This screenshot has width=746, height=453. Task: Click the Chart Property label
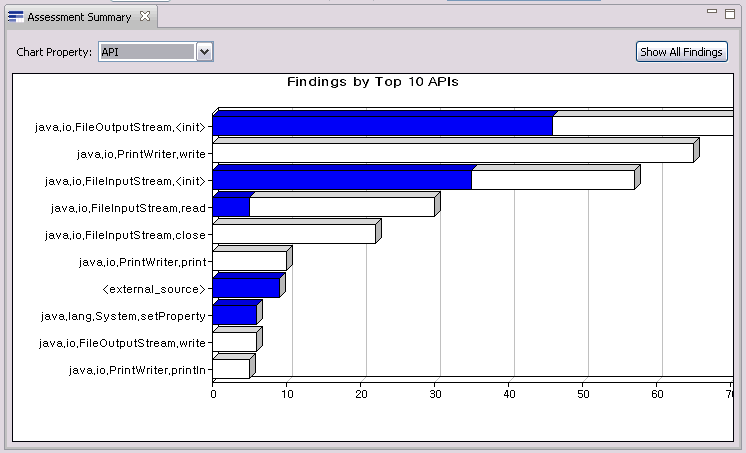pos(54,52)
